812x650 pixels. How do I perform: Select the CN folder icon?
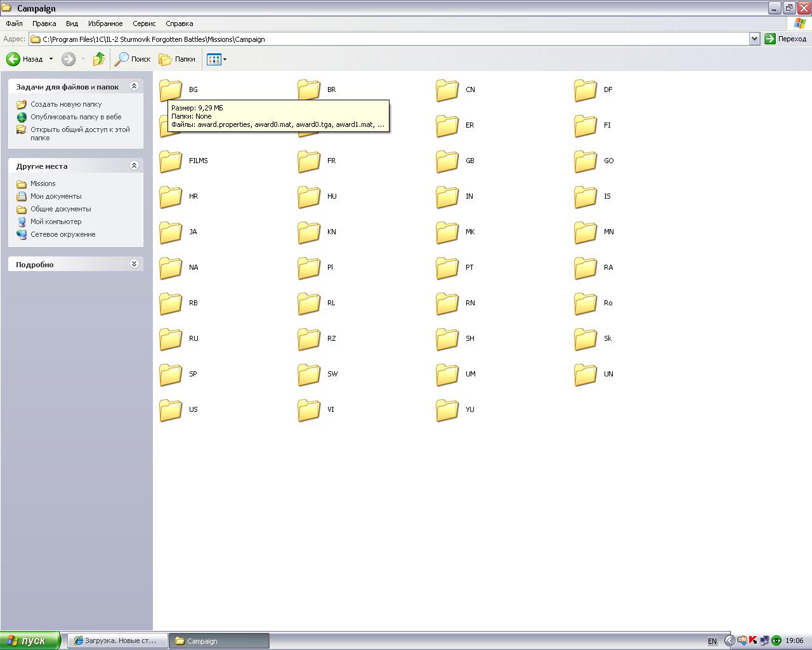pyautogui.click(x=447, y=90)
